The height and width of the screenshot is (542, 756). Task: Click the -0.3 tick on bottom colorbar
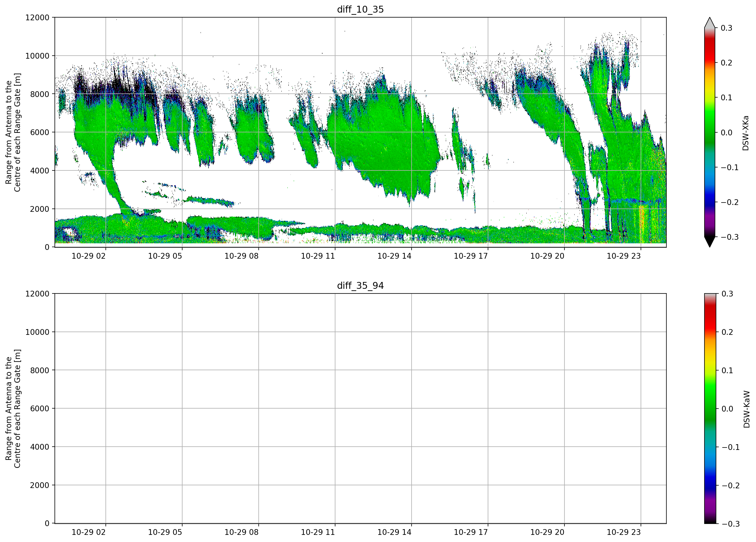click(x=731, y=524)
